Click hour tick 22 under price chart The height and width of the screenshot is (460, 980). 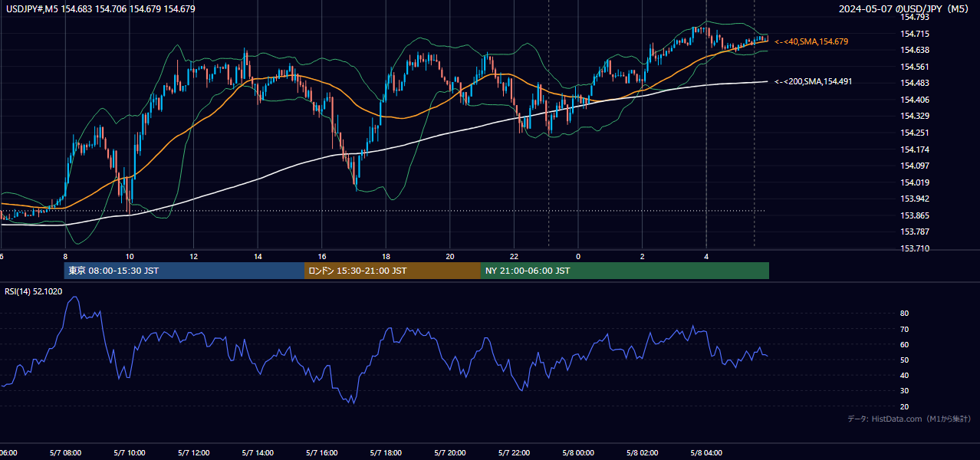point(514,257)
